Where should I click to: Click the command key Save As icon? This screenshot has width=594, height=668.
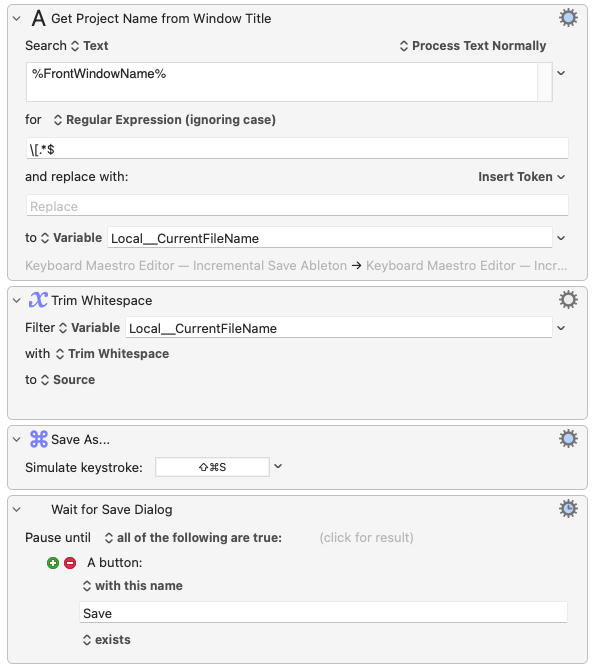(x=38, y=439)
